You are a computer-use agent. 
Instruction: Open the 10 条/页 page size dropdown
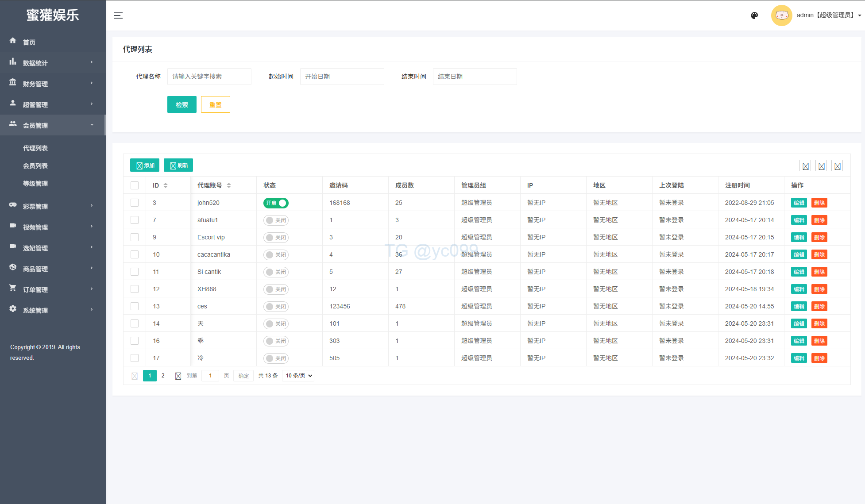click(298, 376)
